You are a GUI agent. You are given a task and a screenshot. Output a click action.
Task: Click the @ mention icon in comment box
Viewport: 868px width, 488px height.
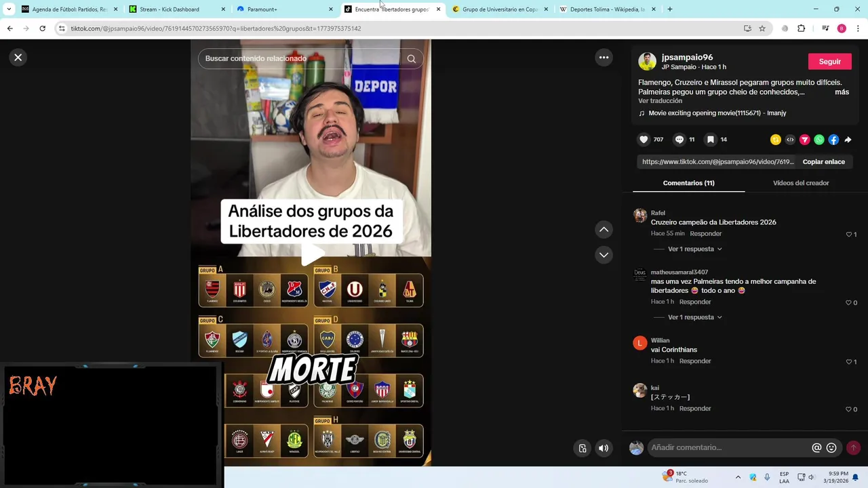(816, 448)
